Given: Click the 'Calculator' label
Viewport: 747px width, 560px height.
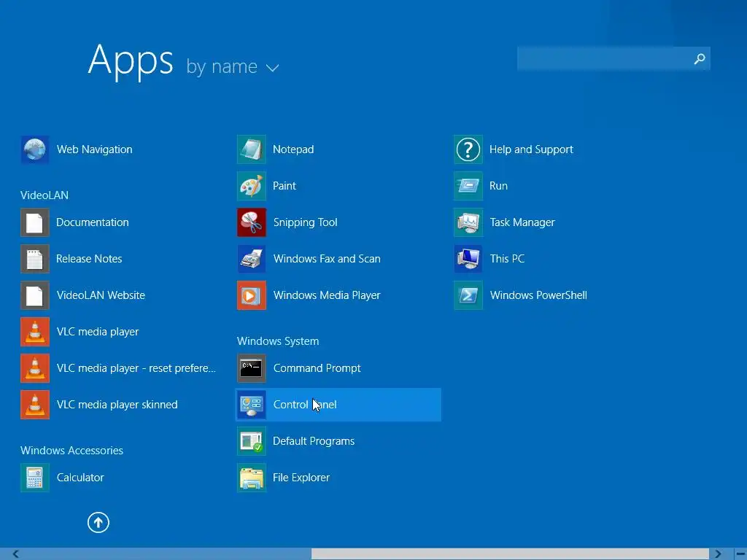Looking at the screenshot, I should 80,478.
